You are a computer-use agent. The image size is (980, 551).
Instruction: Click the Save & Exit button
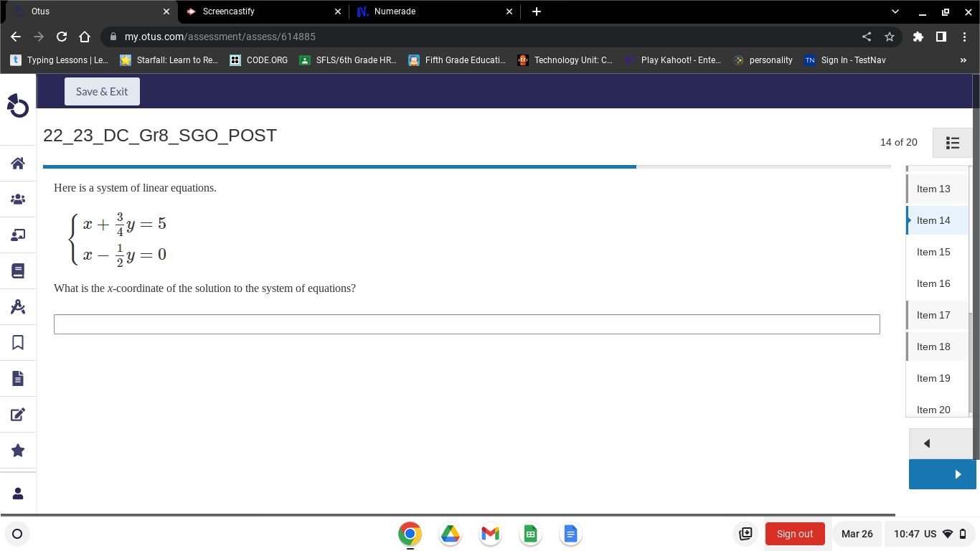click(x=102, y=92)
